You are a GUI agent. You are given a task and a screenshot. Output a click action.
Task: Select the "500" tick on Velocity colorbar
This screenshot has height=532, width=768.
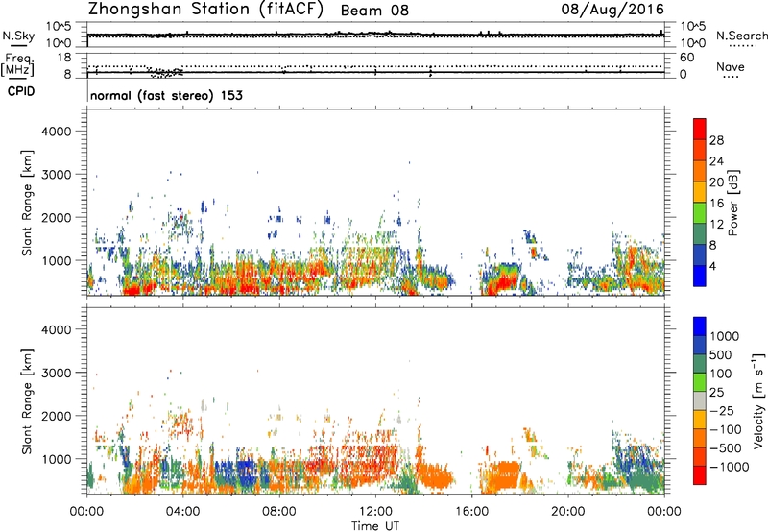tap(721, 354)
